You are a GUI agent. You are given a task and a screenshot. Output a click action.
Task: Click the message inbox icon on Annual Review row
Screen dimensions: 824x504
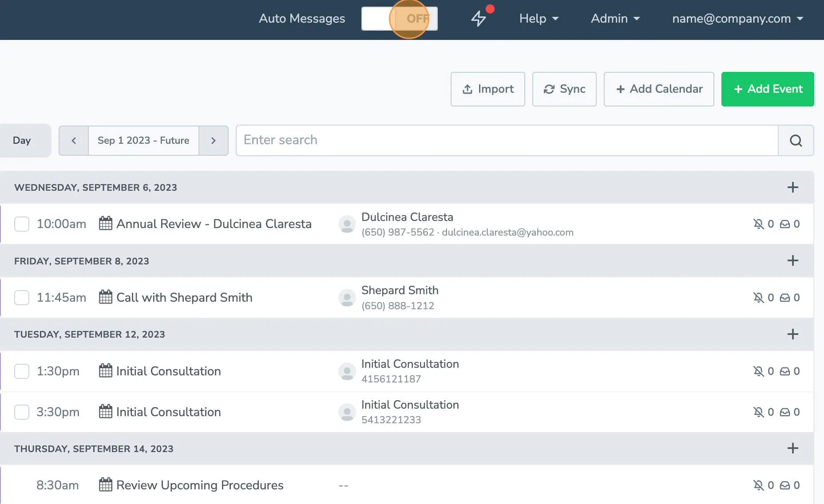tap(785, 224)
